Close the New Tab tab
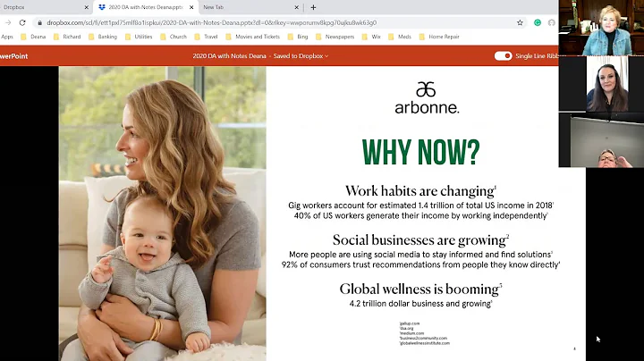This screenshot has height=361, width=644. click(x=297, y=7)
